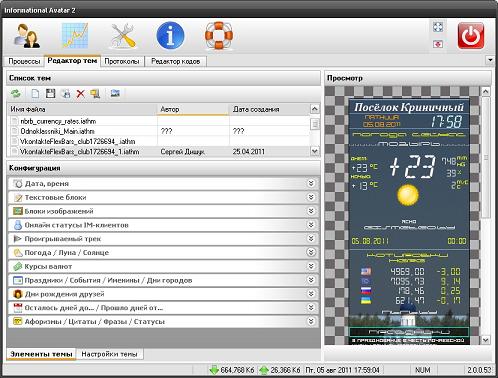The height and width of the screenshot is (378, 498).
Task: Open the users/profiles icon in top toolbar
Action: [27, 36]
